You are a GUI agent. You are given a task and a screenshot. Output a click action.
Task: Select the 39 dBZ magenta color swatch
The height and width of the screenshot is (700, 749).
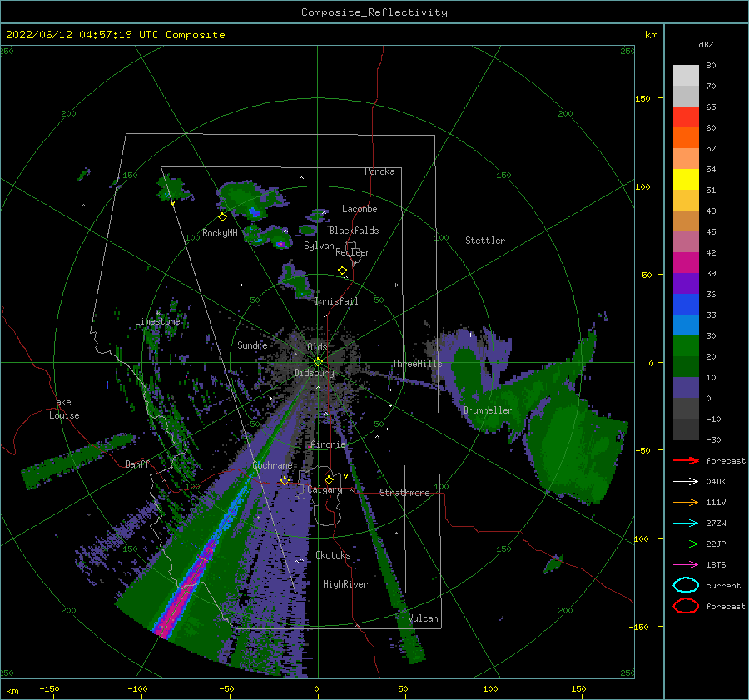coord(686,262)
